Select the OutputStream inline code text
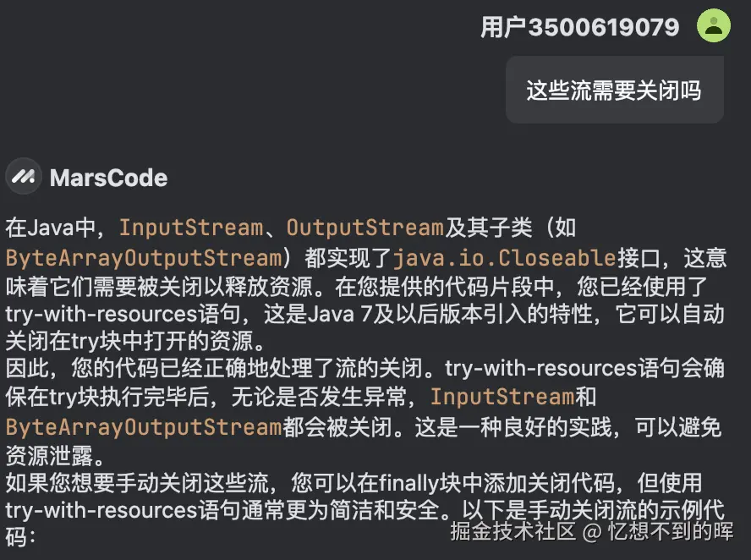The image size is (751, 560). coord(364,227)
